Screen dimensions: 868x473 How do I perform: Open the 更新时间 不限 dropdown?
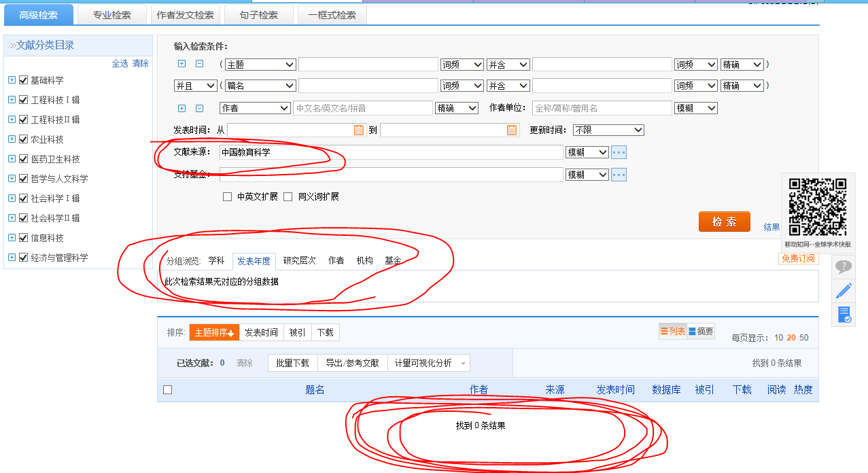click(608, 130)
